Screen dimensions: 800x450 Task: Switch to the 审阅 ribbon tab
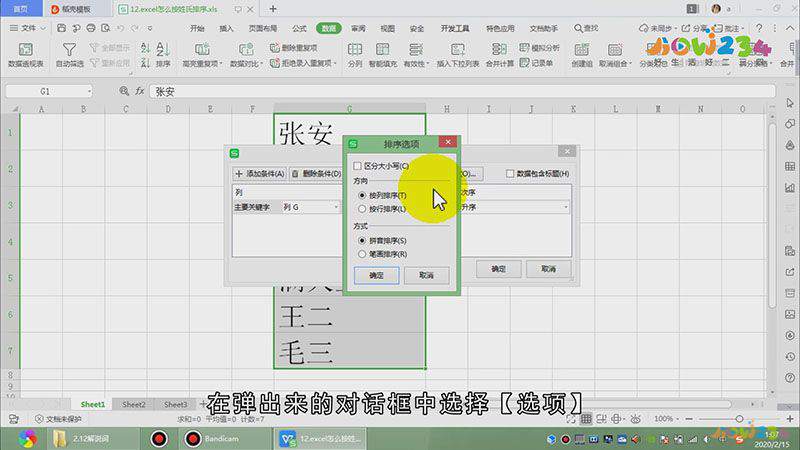(x=358, y=28)
